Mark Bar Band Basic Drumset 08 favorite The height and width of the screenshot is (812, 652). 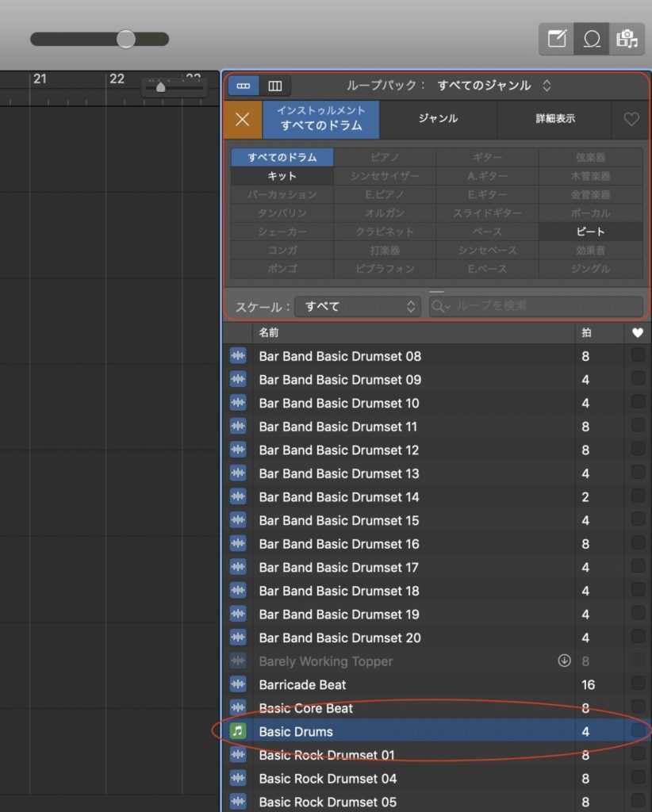(638, 356)
